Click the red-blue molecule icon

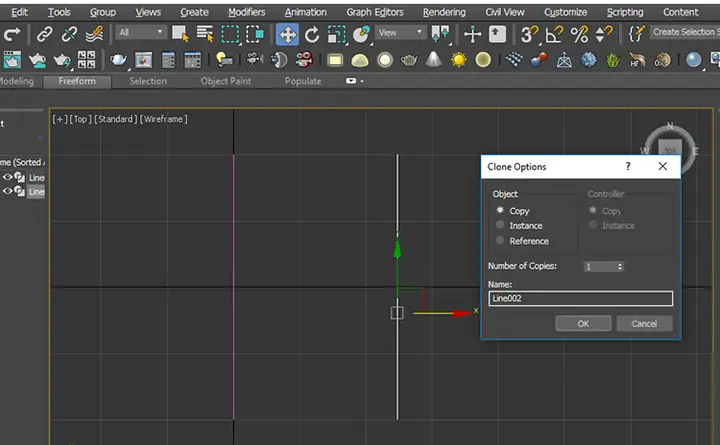(x=539, y=60)
